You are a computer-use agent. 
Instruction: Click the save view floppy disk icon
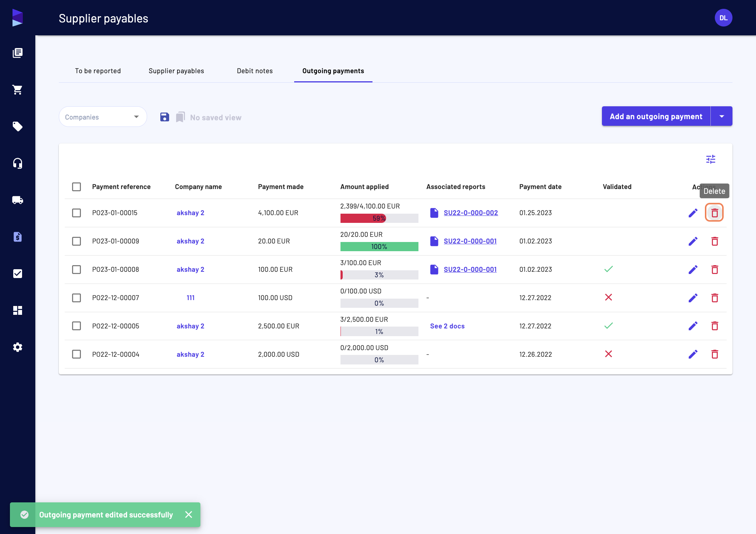click(x=165, y=117)
